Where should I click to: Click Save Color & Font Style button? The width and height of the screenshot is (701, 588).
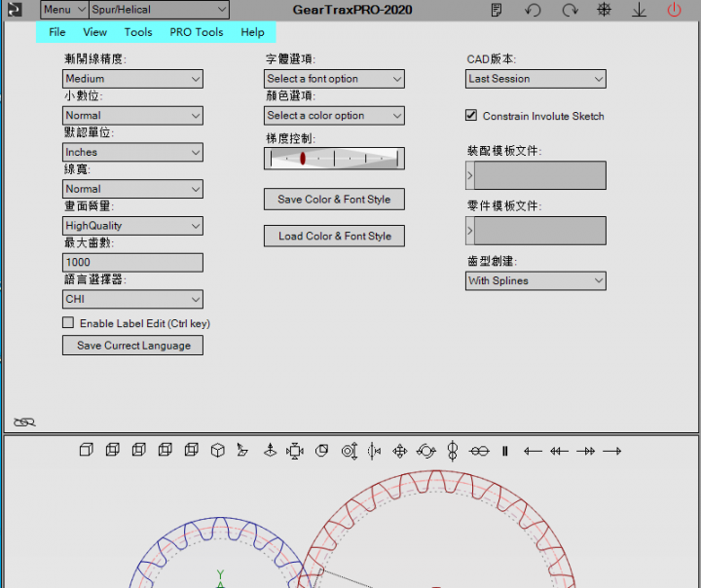pos(334,200)
